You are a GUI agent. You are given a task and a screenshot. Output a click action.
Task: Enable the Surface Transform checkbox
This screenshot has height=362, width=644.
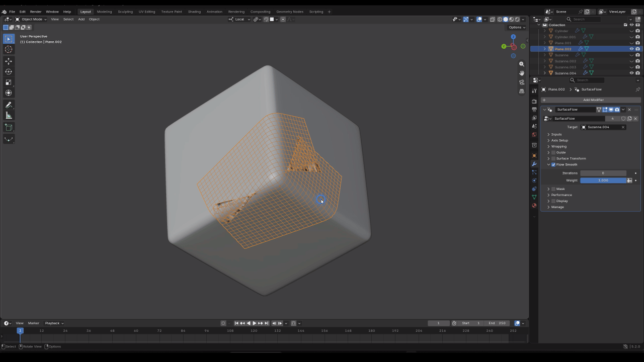pyautogui.click(x=553, y=158)
